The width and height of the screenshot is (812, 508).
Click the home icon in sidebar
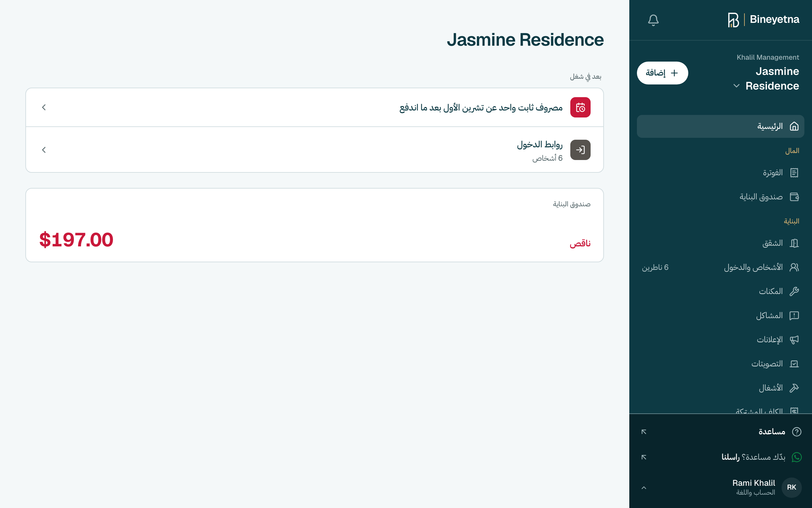pyautogui.click(x=794, y=126)
